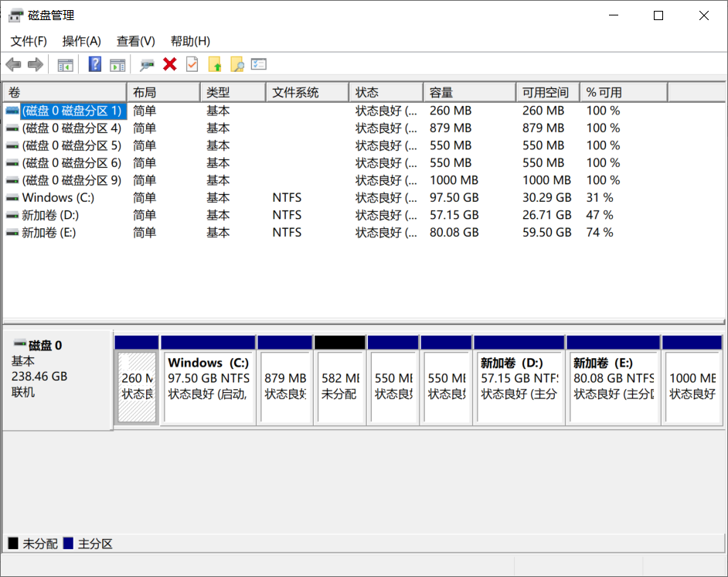
Task: Open the 帮助(H) menu
Action: (x=190, y=41)
